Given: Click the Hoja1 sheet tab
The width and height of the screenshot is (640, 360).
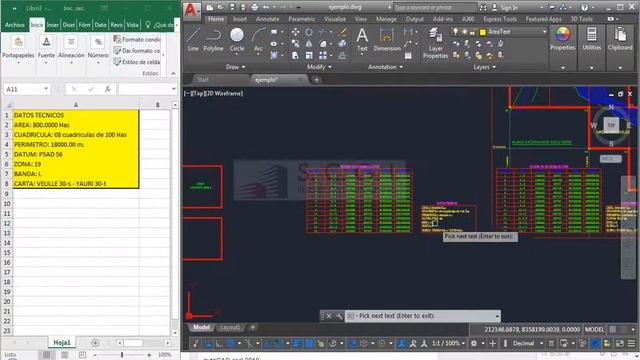Looking at the screenshot, I should [x=62, y=342].
